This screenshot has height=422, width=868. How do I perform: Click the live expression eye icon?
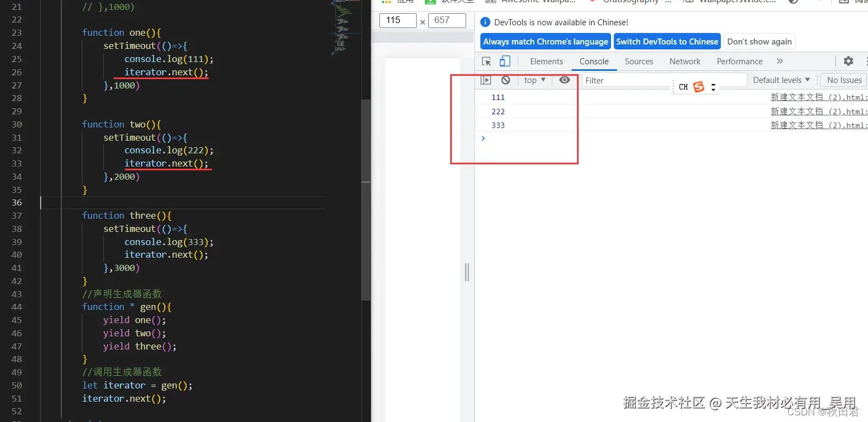click(564, 80)
